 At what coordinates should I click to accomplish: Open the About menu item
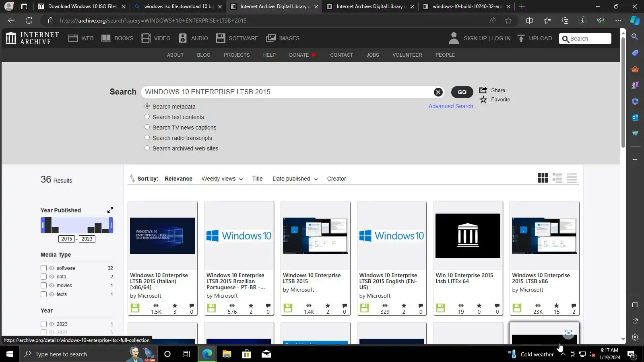(175, 55)
